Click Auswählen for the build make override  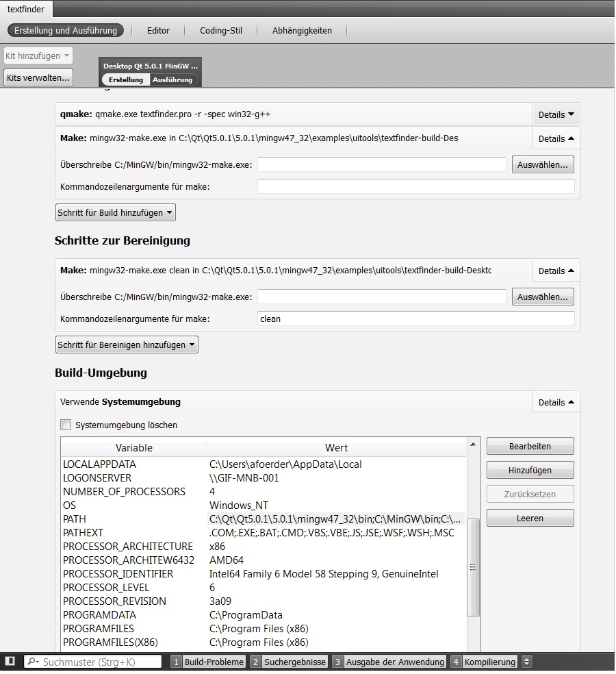tap(543, 165)
